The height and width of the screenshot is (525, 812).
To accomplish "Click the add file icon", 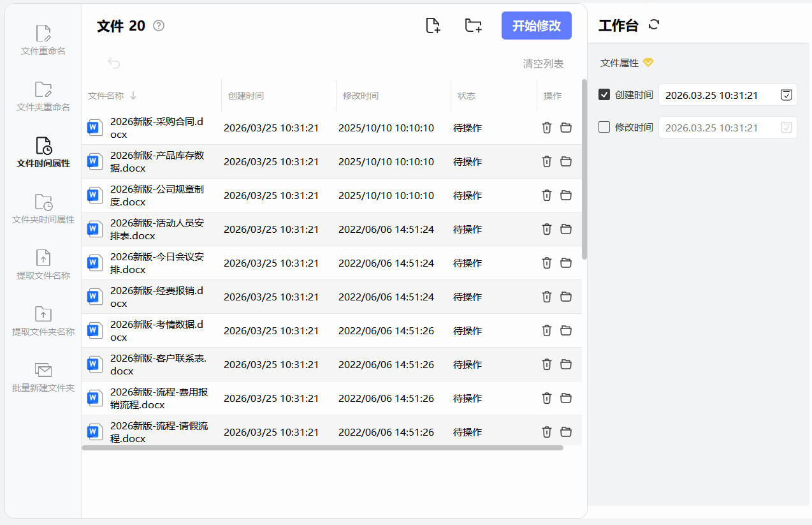I will (433, 26).
